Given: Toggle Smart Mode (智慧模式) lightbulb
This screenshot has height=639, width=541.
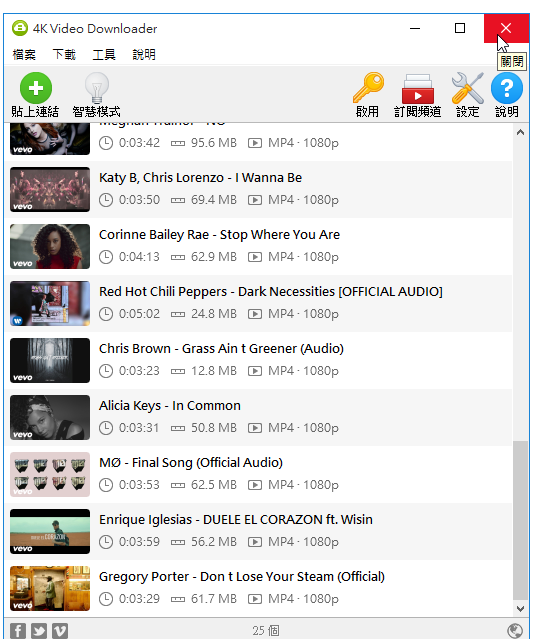Looking at the screenshot, I should [97, 95].
